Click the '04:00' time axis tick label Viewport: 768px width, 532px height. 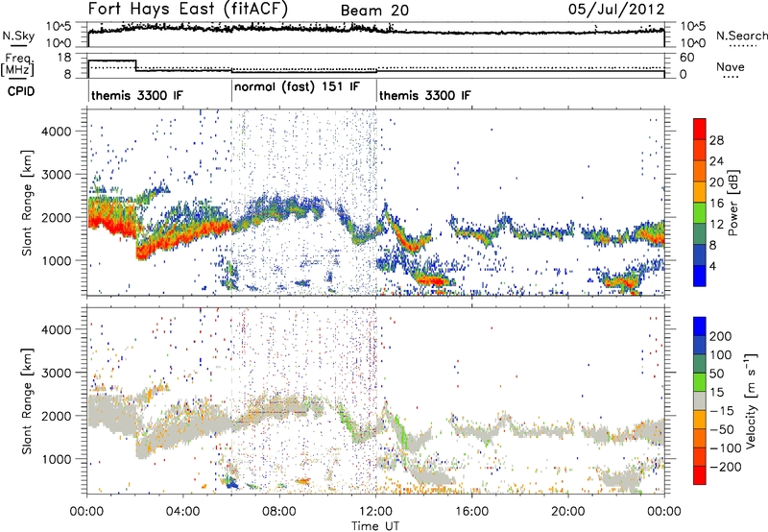(x=183, y=512)
